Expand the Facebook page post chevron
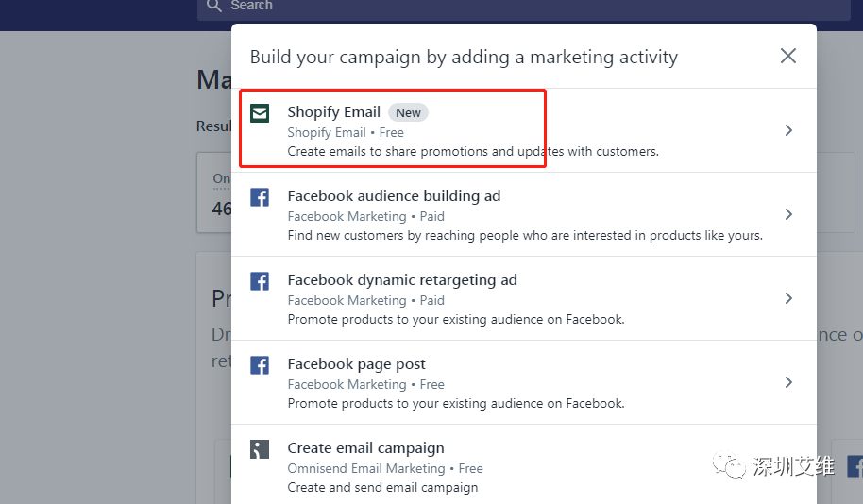863x504 pixels. 788,382
